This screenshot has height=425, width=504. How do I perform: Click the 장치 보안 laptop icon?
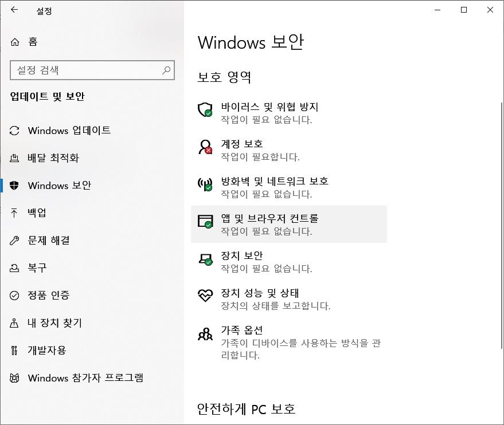coord(205,259)
